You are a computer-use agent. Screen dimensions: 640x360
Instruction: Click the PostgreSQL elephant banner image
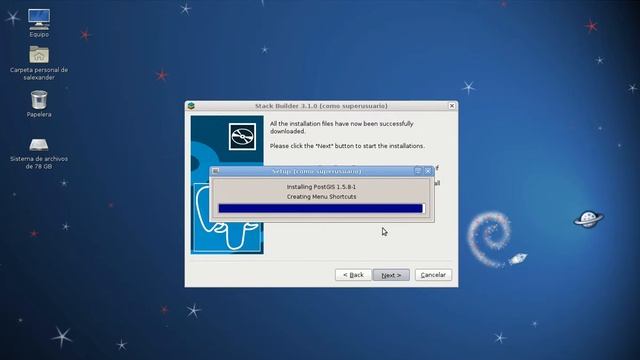(x=227, y=184)
